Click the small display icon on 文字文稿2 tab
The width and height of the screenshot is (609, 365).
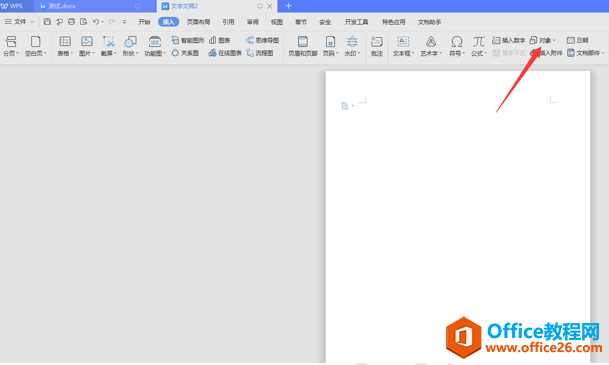click(x=259, y=6)
